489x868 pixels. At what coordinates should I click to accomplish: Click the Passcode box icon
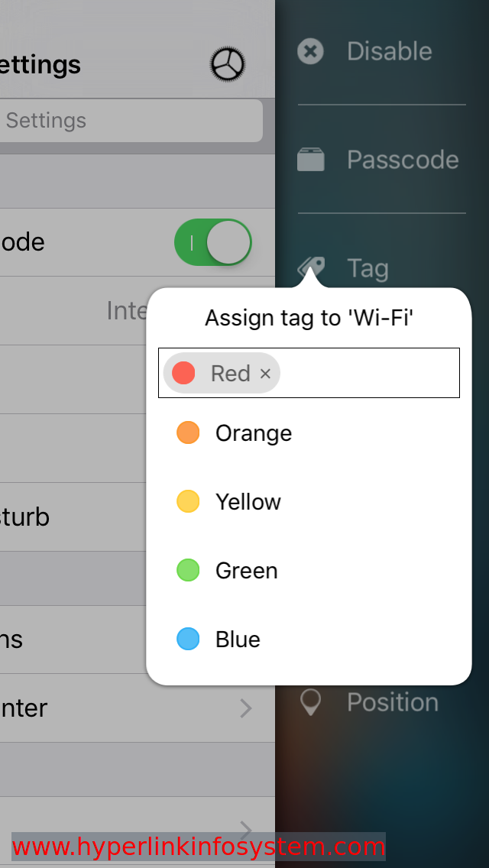coord(311,160)
